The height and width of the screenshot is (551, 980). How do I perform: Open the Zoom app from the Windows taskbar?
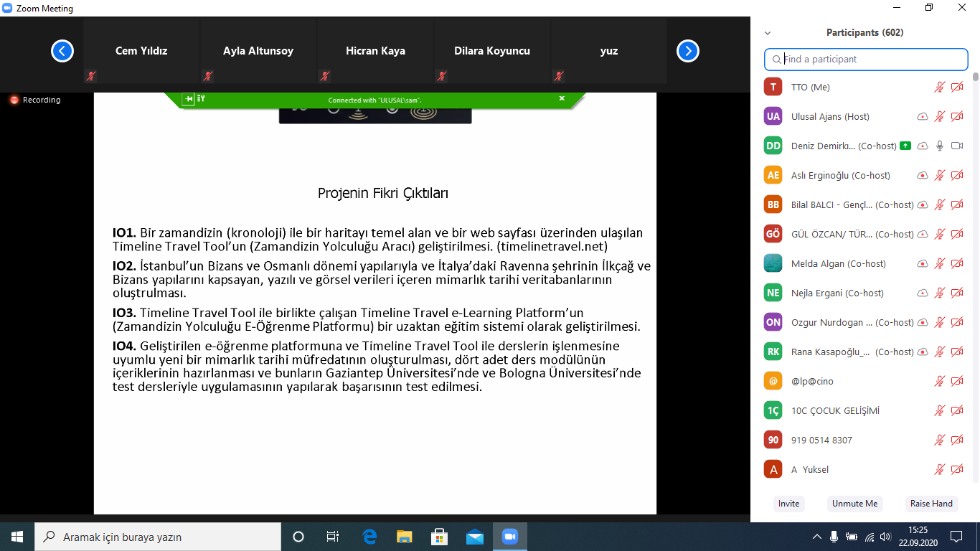point(510,537)
